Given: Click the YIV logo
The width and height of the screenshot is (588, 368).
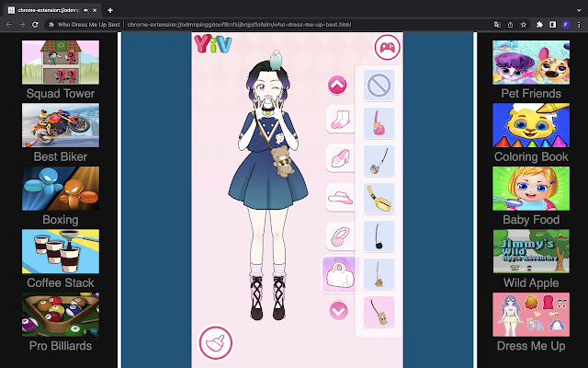Looking at the screenshot, I should (x=212, y=44).
